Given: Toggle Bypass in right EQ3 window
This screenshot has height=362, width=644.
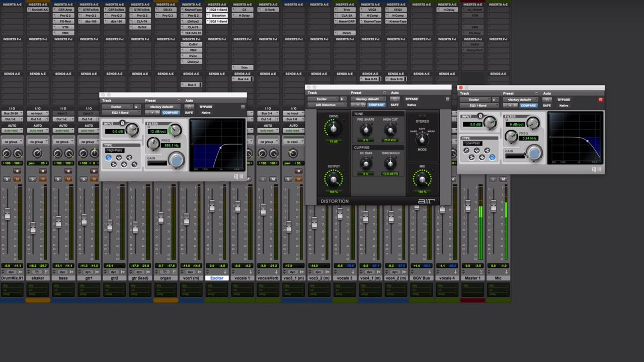Looking at the screenshot, I should (563, 100).
